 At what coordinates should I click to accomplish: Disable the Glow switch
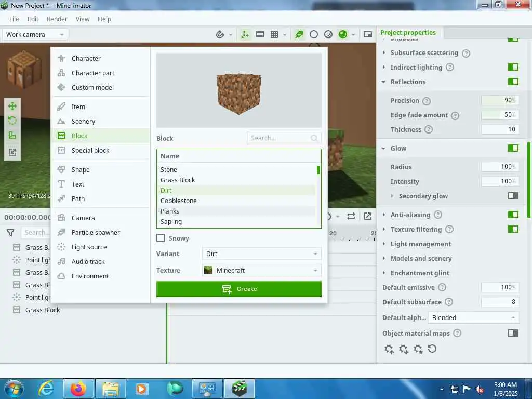[513, 148]
